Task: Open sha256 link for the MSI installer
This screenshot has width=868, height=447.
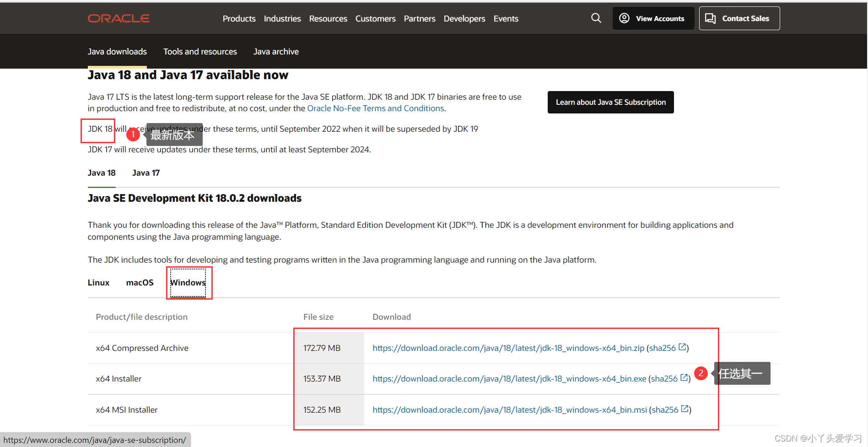Action: (665, 410)
